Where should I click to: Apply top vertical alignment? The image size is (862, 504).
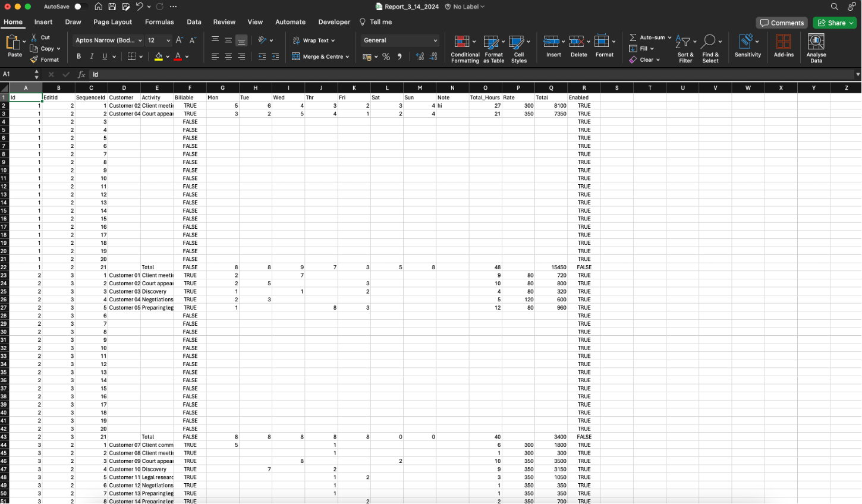(x=215, y=40)
